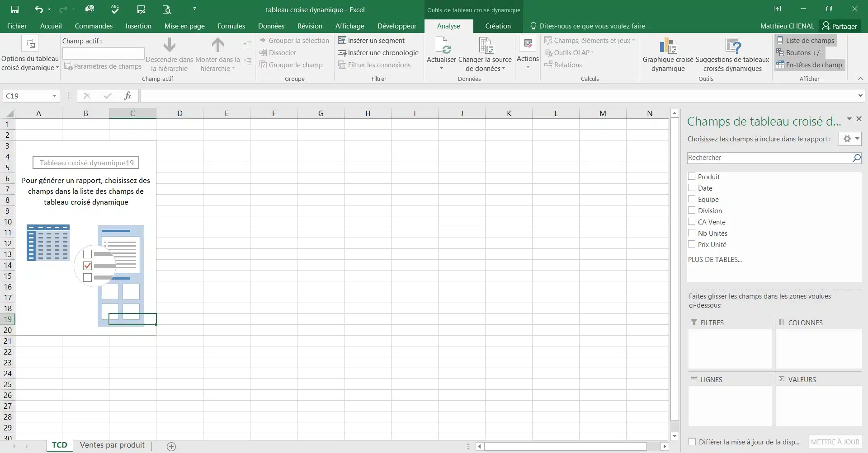Check the Produit field checkbox

(692, 177)
